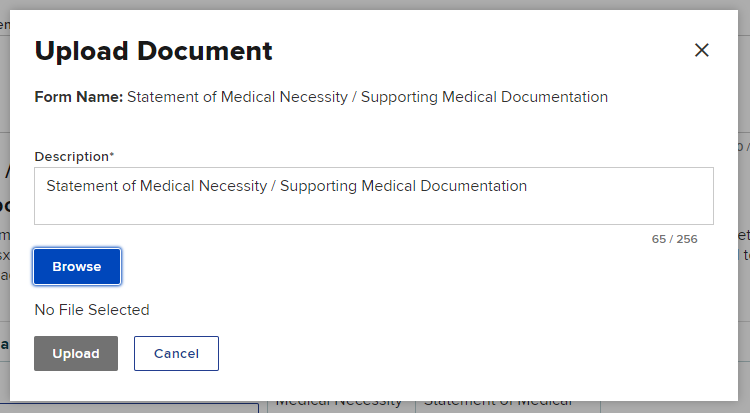
Task: Click the Form Name value text
Action: (367, 97)
